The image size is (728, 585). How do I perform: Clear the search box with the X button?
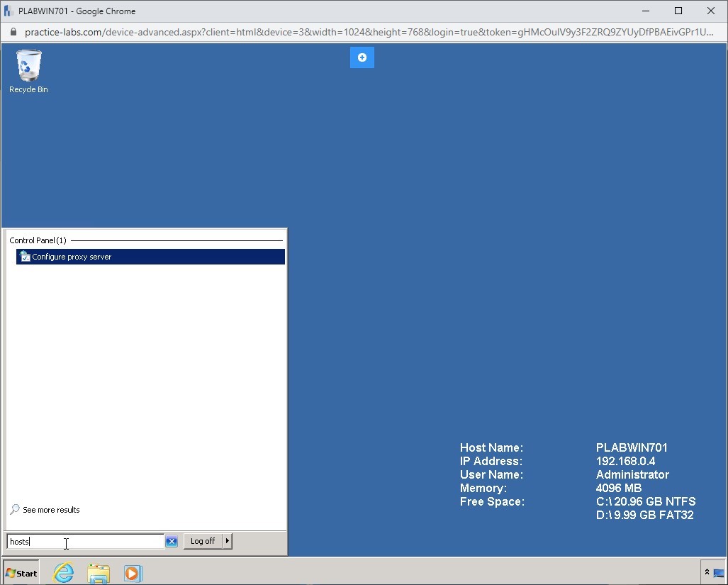(x=172, y=541)
